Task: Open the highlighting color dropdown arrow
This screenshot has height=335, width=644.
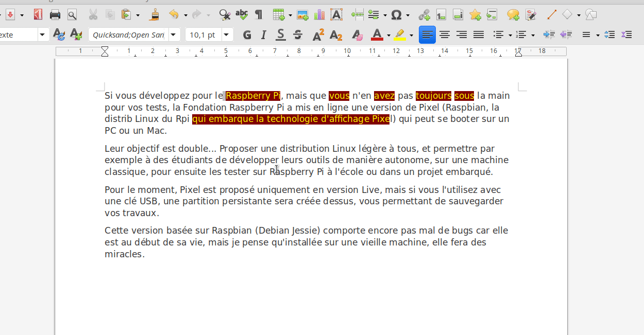Action: click(x=411, y=36)
